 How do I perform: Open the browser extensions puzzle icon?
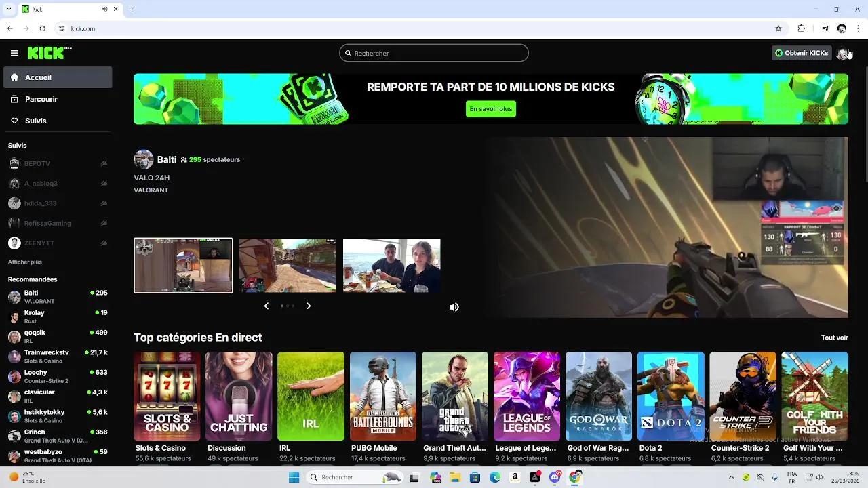pyautogui.click(x=802, y=28)
